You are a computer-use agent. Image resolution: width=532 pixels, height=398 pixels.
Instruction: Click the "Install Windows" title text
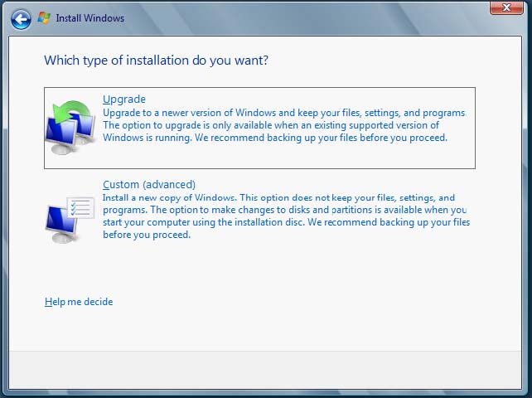pos(89,17)
